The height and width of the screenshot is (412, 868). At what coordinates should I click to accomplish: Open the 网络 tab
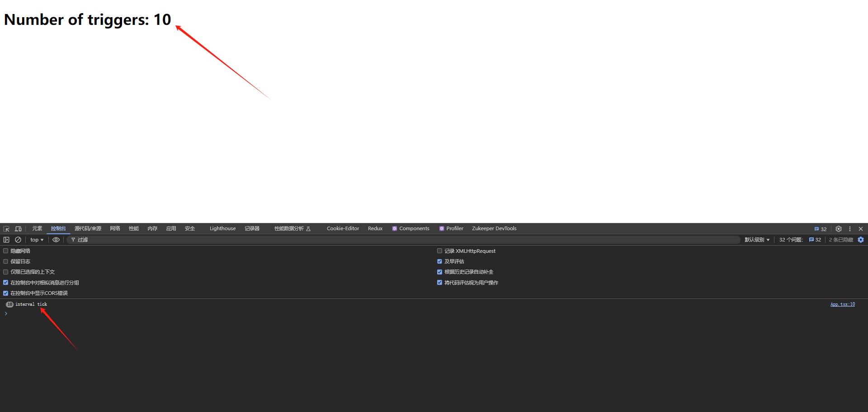coord(115,228)
